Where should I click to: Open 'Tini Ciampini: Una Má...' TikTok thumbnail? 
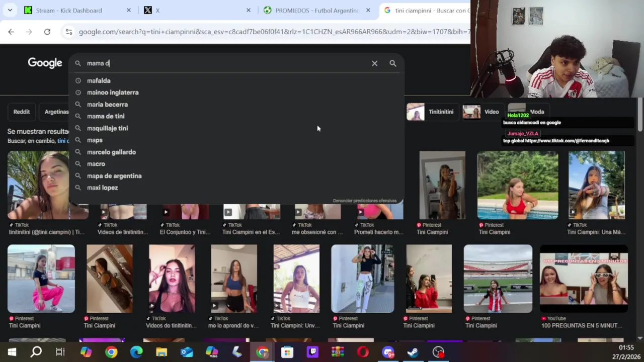click(596, 185)
